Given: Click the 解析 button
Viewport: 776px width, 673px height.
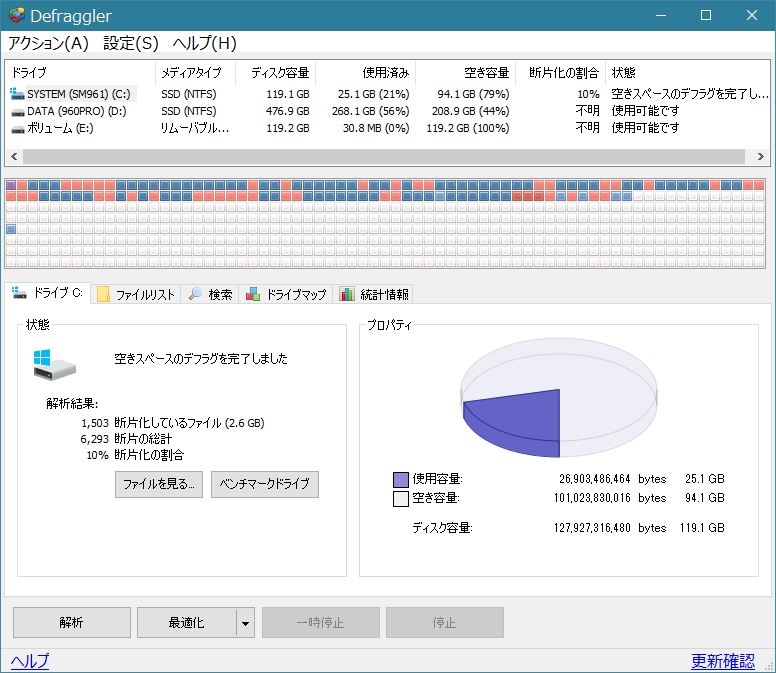Looking at the screenshot, I should pos(72,623).
